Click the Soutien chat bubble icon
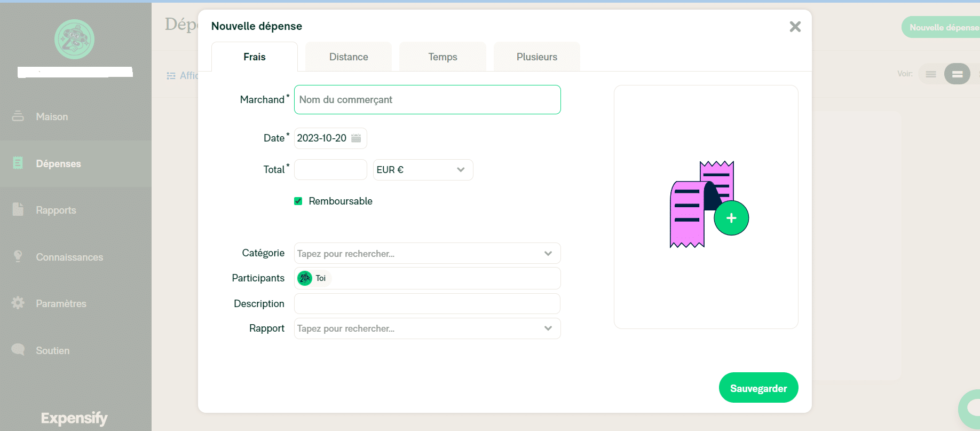980x431 pixels. pos(18,349)
